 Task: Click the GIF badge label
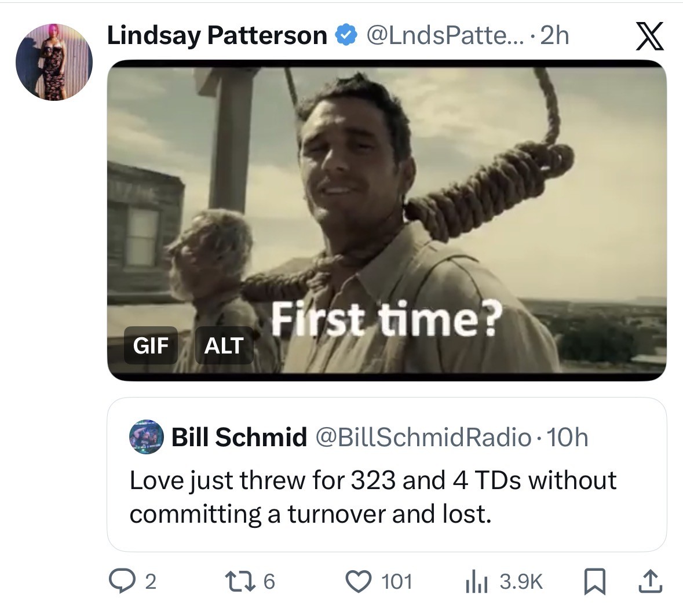click(151, 346)
